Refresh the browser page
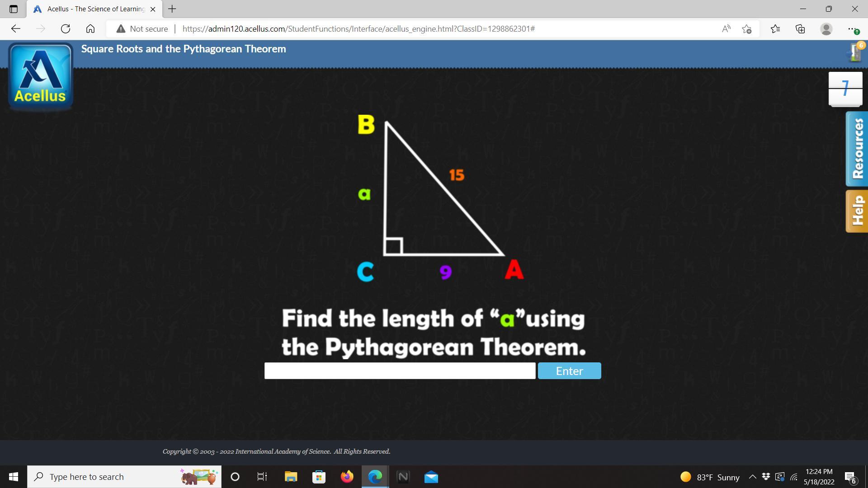The image size is (868, 488). coord(66,29)
